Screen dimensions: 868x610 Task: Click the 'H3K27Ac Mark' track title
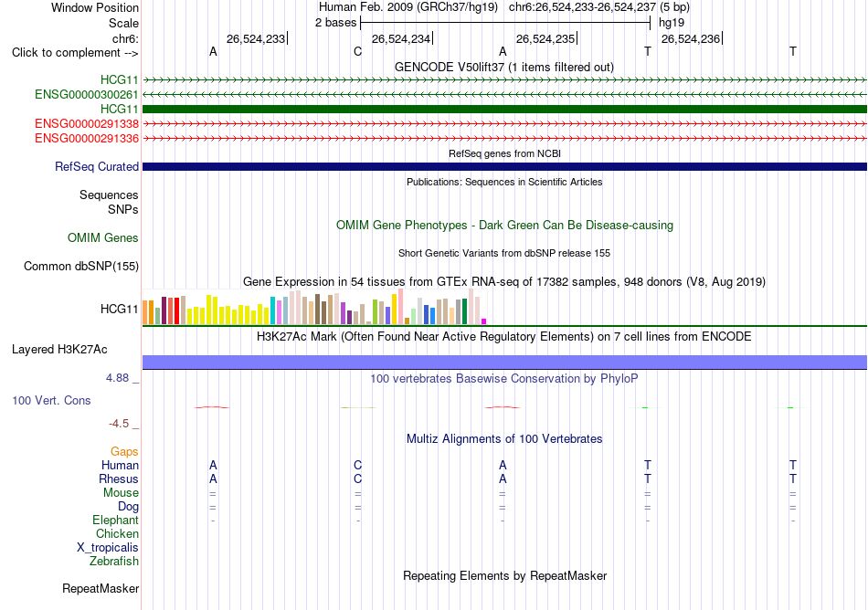click(x=504, y=336)
